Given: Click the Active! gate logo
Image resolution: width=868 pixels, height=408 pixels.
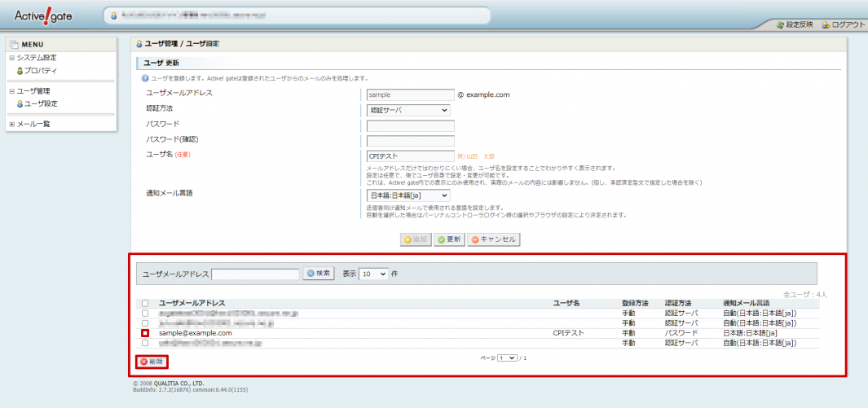Looking at the screenshot, I should coord(43,15).
